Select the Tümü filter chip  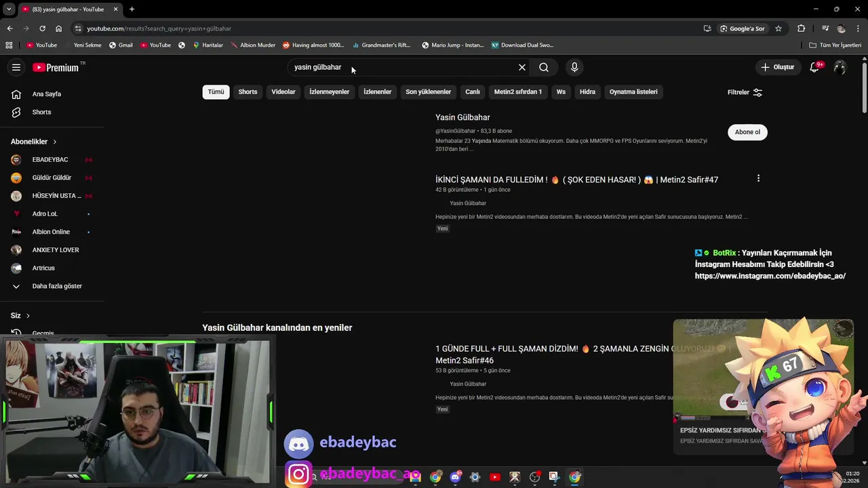216,92
